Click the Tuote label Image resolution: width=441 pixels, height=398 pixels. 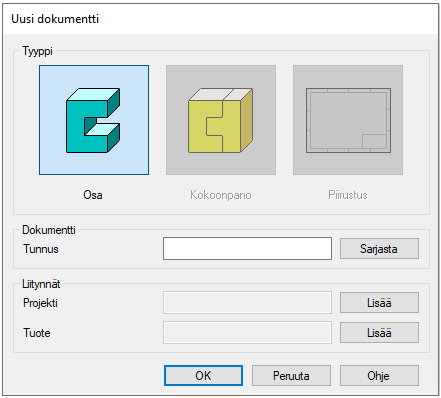[x=37, y=333]
